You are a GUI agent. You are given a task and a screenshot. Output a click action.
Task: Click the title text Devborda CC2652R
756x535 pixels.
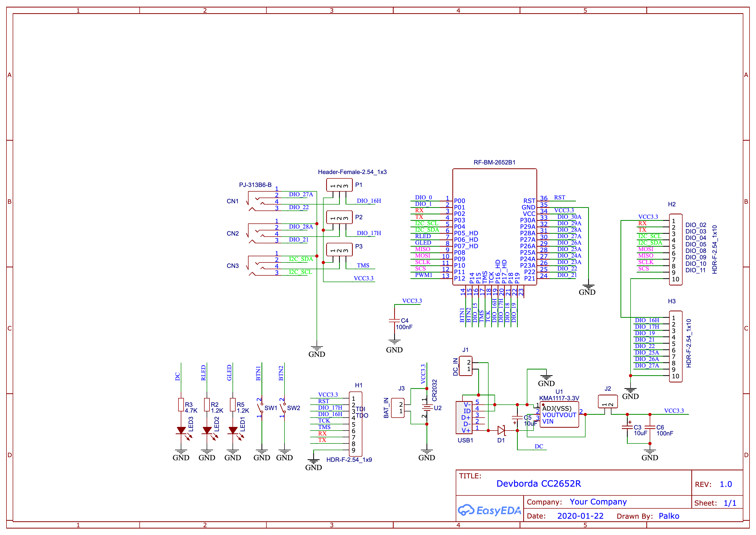pos(538,484)
